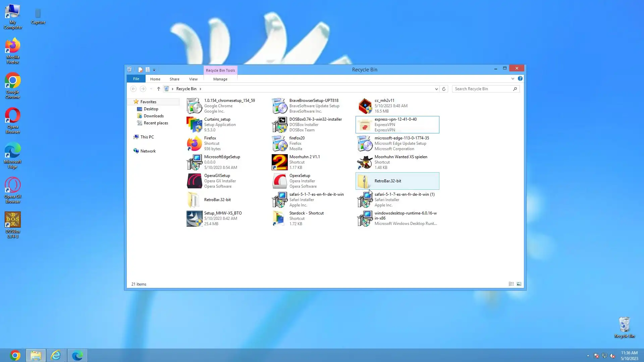Click the cc_mh2v11 file icon
Image resolution: width=644 pixels, height=362 pixels.
(x=365, y=106)
